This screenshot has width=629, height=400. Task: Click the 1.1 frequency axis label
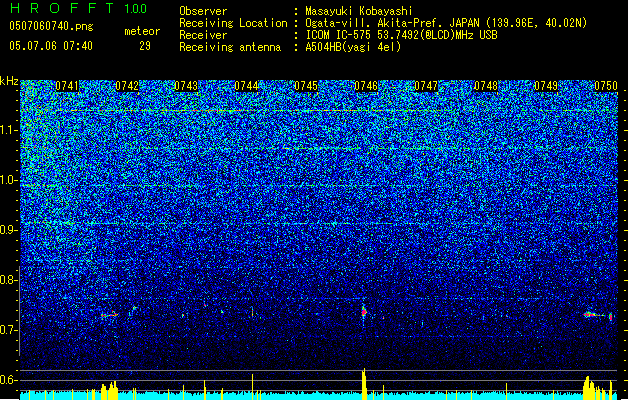[9, 130]
